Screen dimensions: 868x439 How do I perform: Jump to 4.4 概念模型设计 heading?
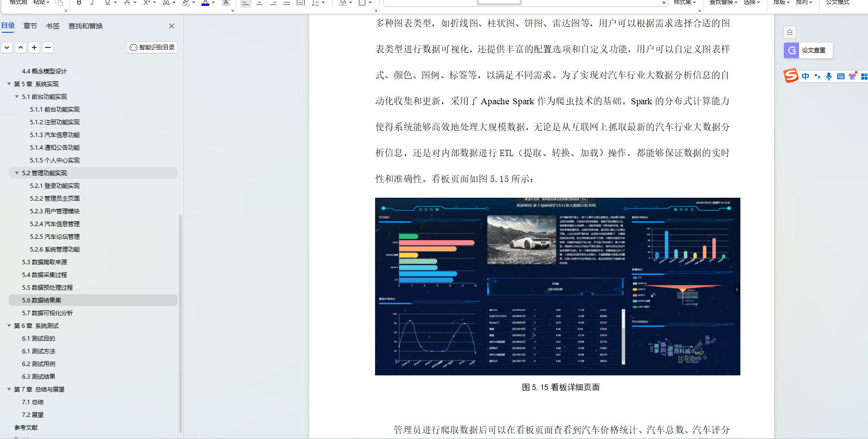pos(45,71)
